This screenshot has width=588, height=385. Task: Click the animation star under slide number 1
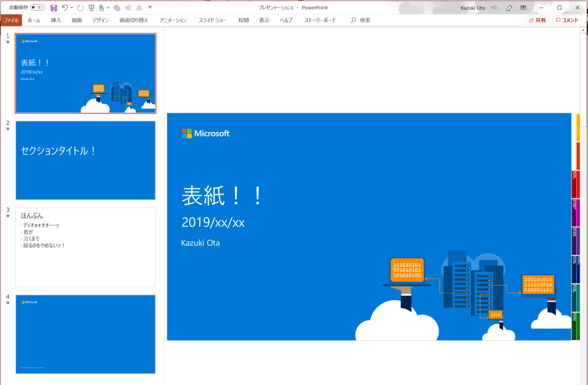[7, 42]
